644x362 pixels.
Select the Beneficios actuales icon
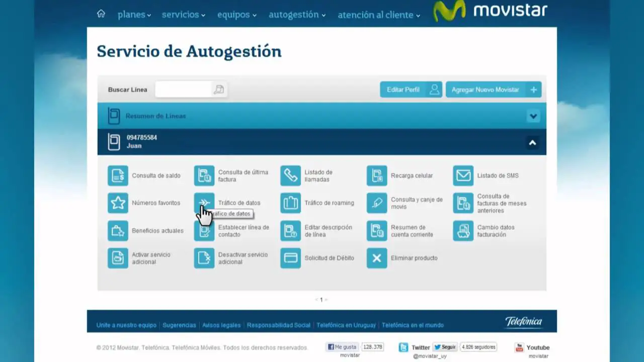coord(118,231)
